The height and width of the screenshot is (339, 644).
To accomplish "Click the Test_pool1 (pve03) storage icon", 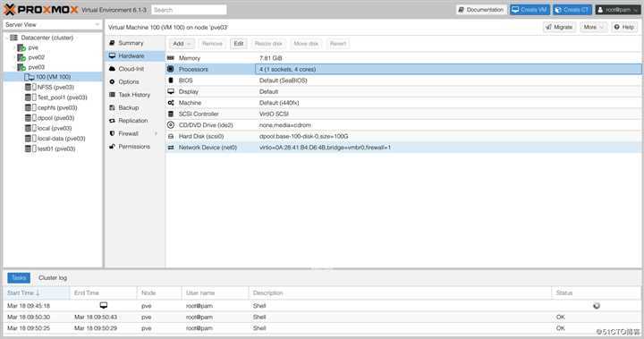I will point(30,97).
